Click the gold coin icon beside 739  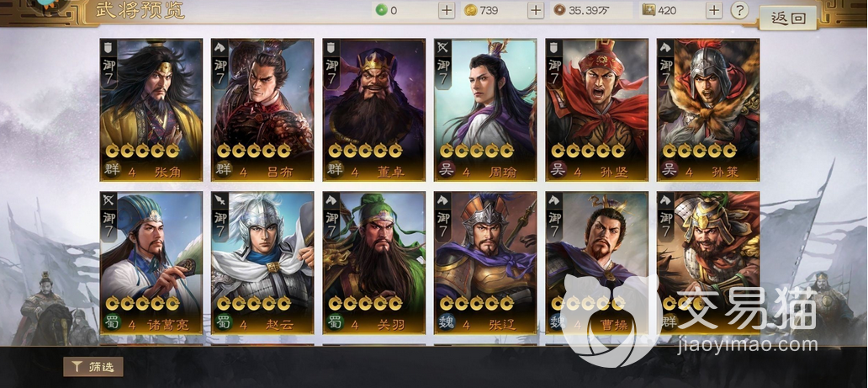pos(470,10)
